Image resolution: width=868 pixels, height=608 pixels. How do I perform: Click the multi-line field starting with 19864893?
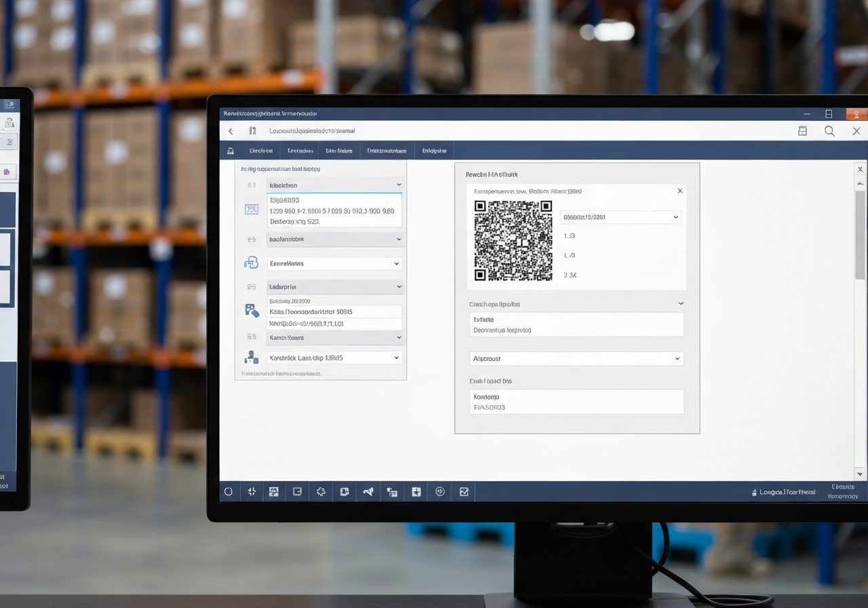point(334,210)
